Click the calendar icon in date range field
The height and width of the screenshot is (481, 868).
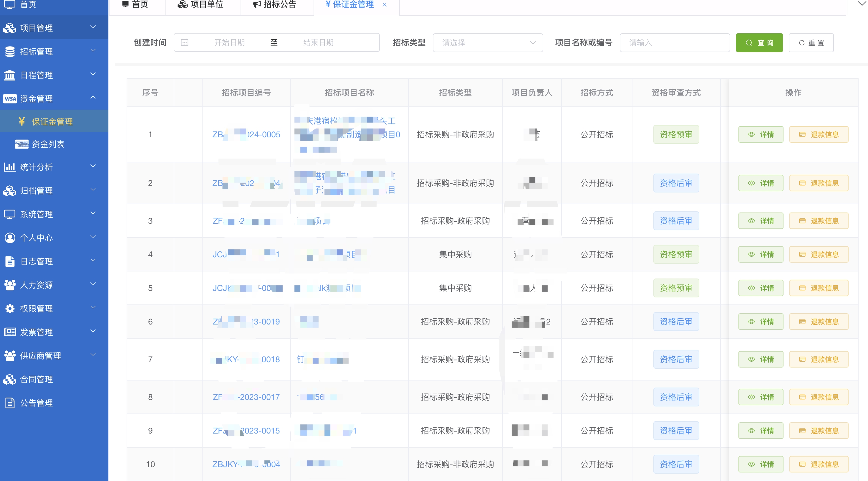pos(185,42)
